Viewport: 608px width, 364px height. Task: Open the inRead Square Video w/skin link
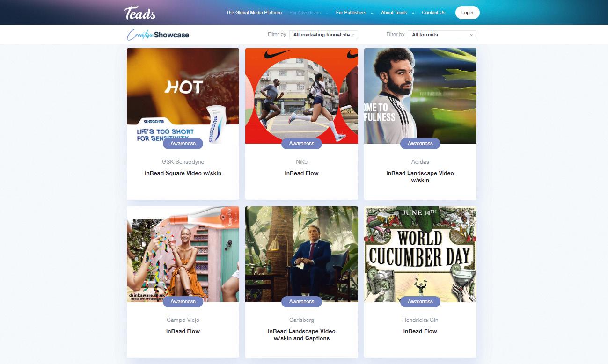pyautogui.click(x=183, y=173)
